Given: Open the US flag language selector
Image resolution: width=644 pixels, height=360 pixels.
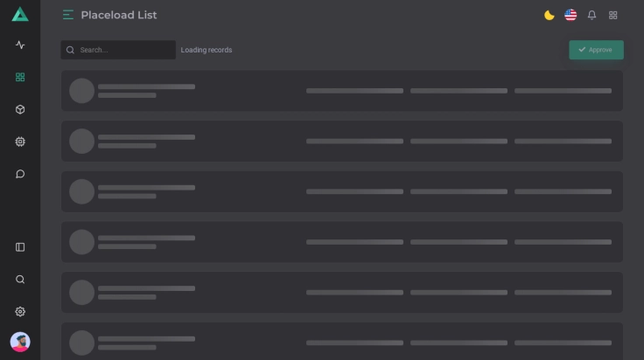Looking at the screenshot, I should pos(570,15).
